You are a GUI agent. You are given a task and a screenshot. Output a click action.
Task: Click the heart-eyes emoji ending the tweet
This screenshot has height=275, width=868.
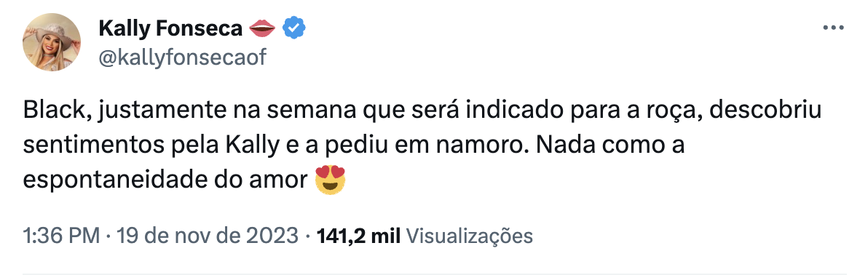[x=330, y=180]
